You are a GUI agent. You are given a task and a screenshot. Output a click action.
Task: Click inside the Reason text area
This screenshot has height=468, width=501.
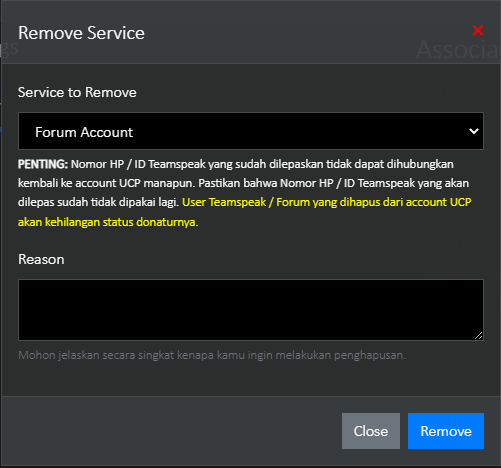click(251, 310)
